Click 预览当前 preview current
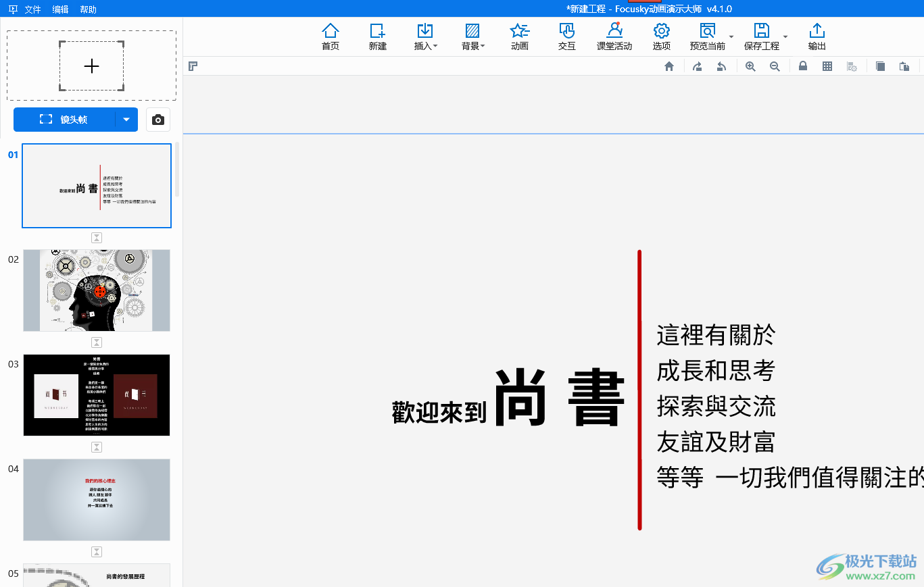This screenshot has height=587, width=924. (x=707, y=36)
